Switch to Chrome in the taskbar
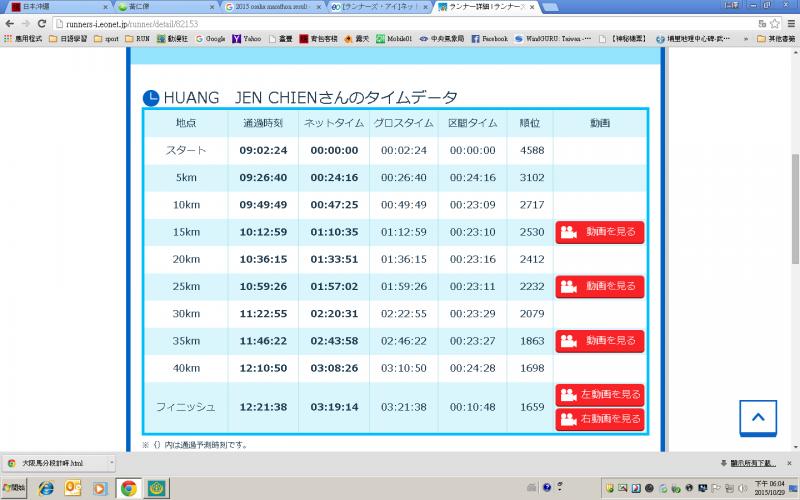 point(128,488)
